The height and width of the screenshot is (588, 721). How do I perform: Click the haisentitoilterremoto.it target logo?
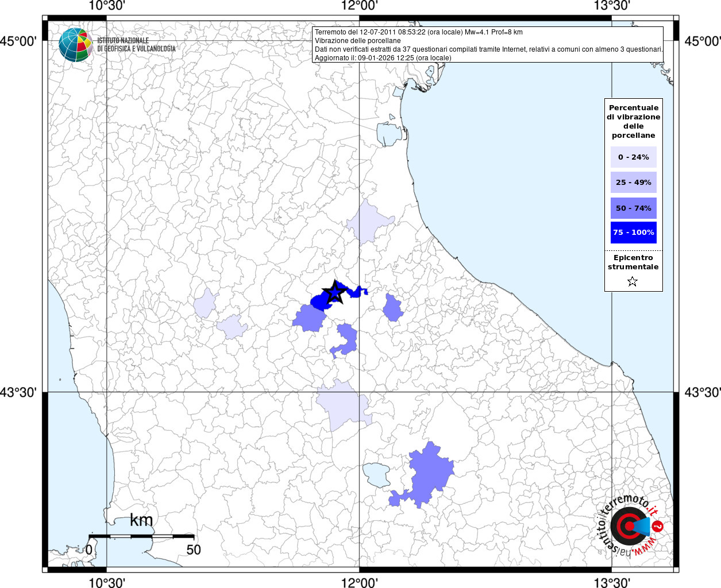[629, 526]
